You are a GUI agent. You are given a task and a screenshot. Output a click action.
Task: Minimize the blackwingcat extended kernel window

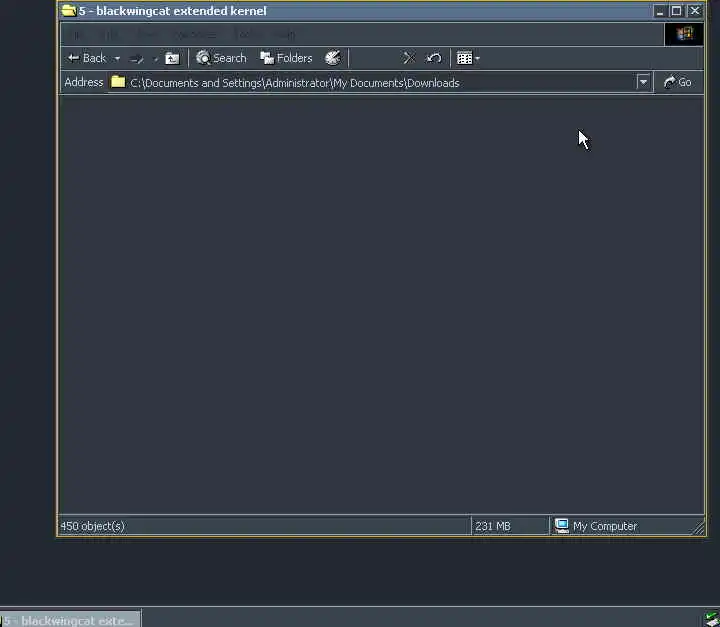660,11
